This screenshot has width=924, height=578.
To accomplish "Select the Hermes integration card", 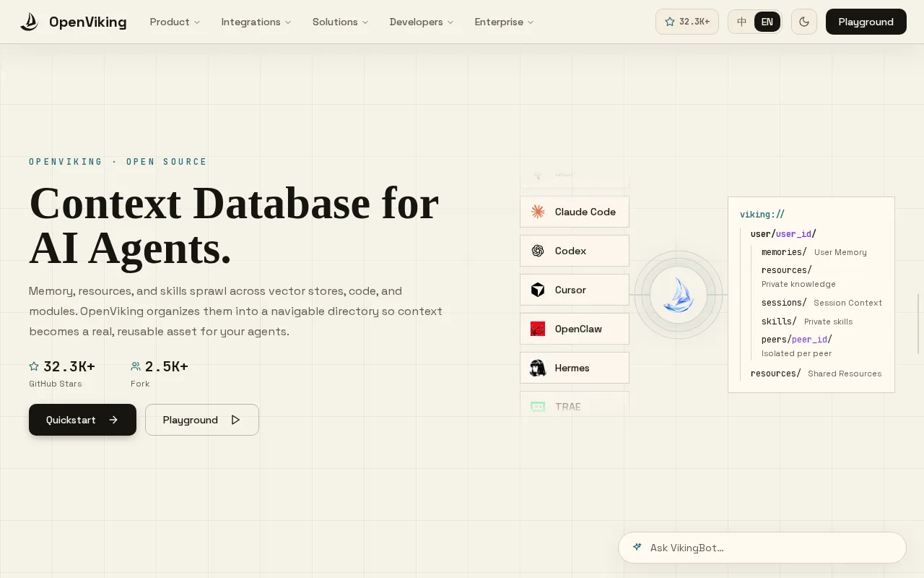I will [x=575, y=368].
